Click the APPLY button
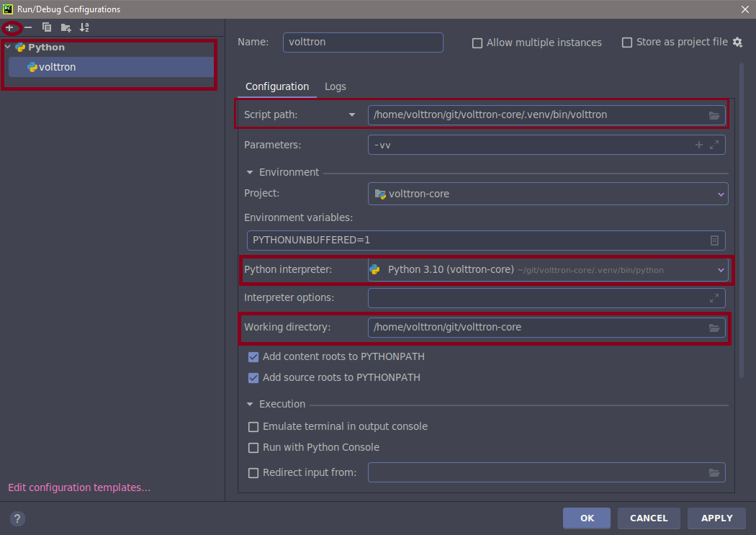Viewport: 756px width, 535px height. tap(716, 518)
